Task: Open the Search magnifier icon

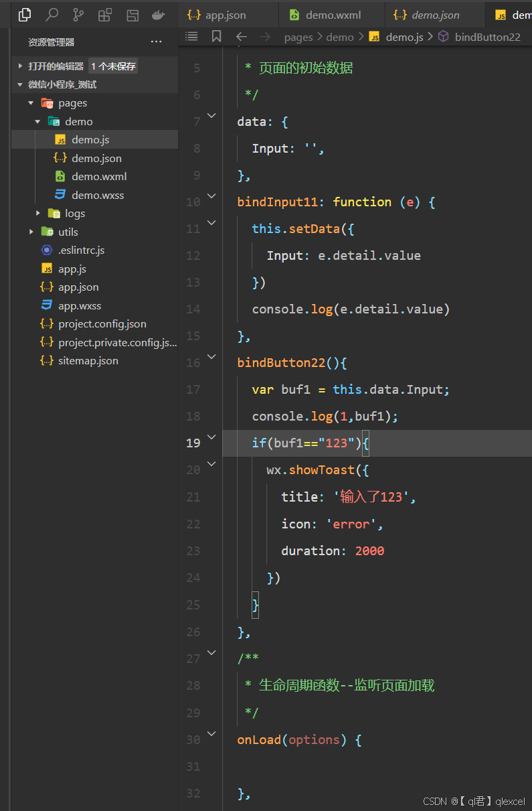Action: tap(52, 14)
